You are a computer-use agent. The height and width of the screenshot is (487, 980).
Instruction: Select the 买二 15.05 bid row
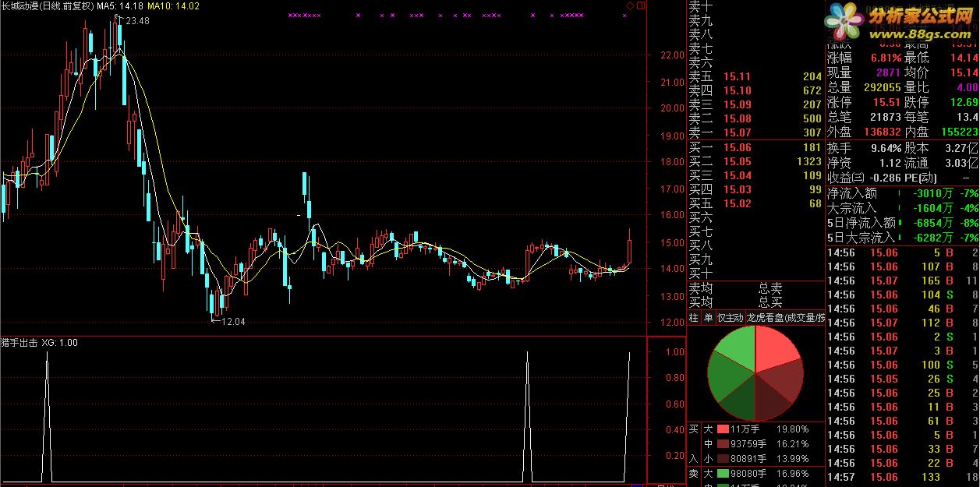coord(755,161)
